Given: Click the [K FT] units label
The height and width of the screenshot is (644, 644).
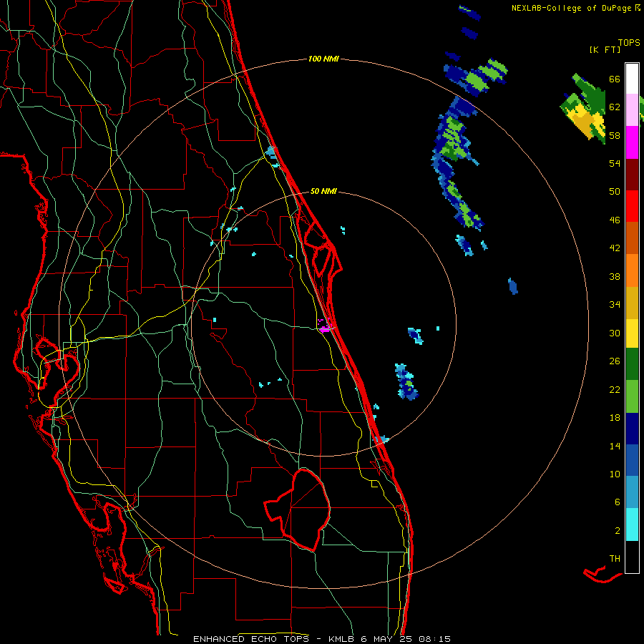Looking at the screenshot, I should point(605,49).
